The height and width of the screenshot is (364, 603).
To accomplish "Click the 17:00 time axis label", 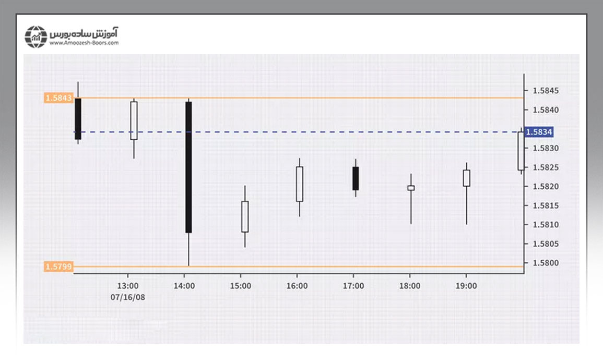I will (353, 286).
